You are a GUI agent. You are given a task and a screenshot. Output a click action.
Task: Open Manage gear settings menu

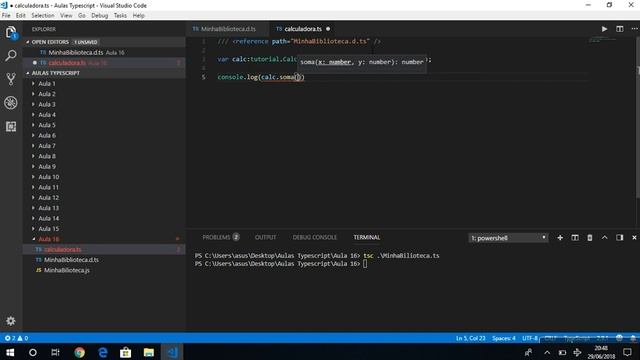coord(11,321)
